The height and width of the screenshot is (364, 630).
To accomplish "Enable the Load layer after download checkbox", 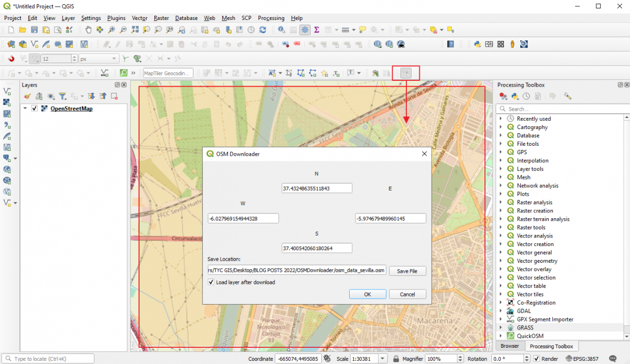I will click(x=211, y=282).
